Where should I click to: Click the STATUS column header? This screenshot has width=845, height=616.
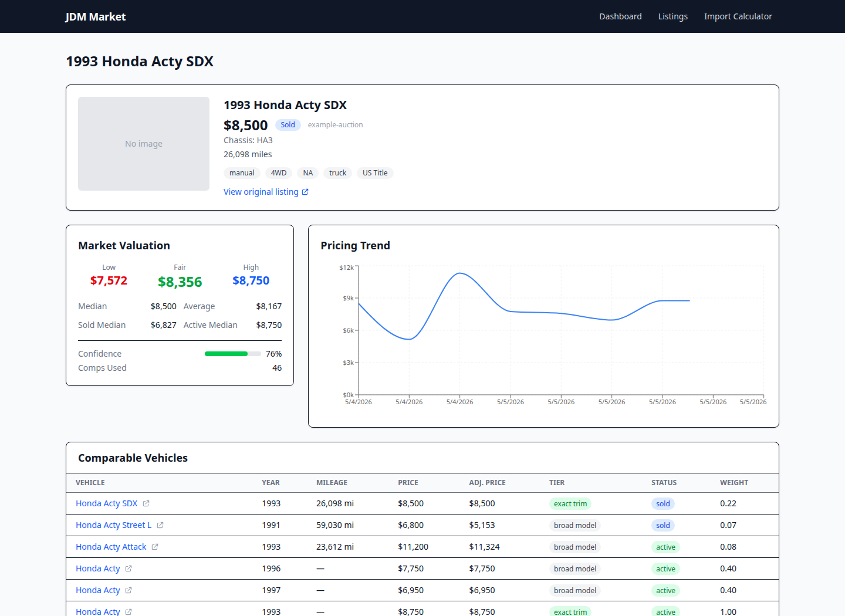664,483
